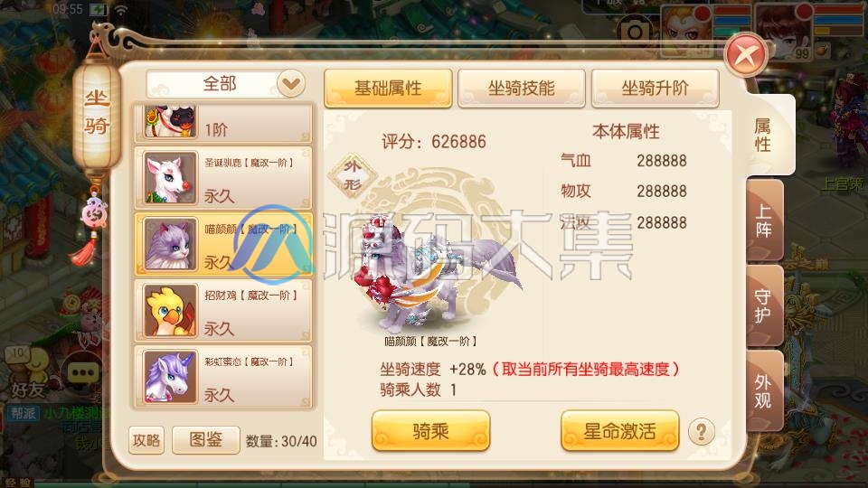Select the 圣诞驯鹿 reindeer mount portrait
The width and height of the screenshot is (868, 488).
pos(170,178)
